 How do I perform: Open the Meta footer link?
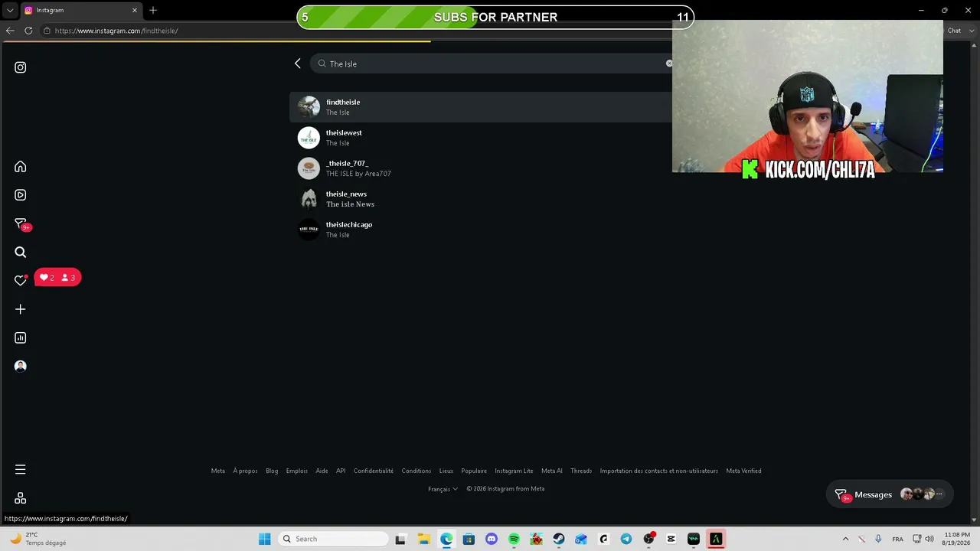pyautogui.click(x=218, y=471)
